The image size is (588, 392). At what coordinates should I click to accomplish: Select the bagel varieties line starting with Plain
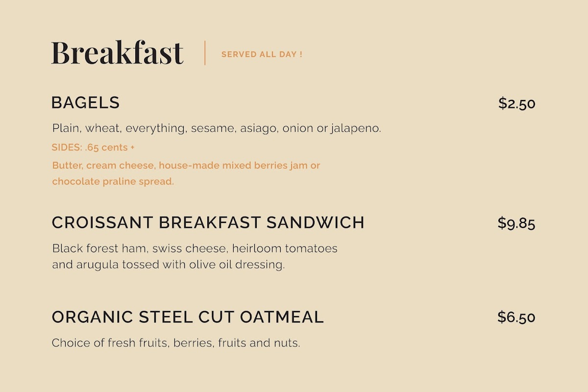216,128
